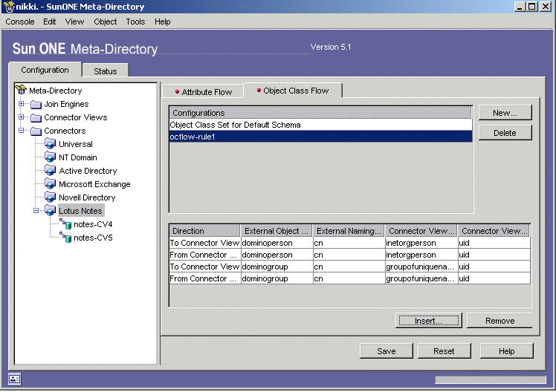
Task: Maximize the SunONE Meta-Directory window
Action: pos(532,7)
